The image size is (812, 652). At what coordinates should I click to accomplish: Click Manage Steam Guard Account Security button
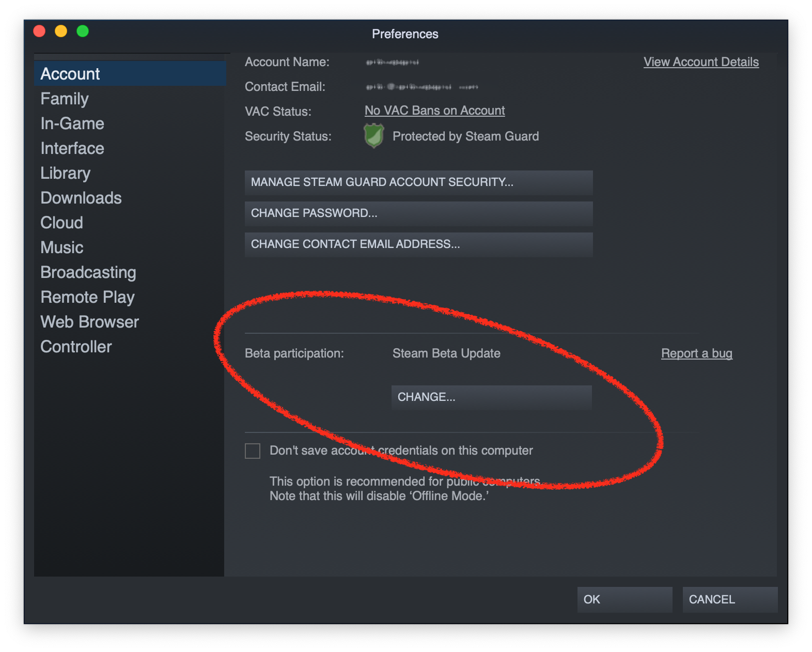[418, 182]
